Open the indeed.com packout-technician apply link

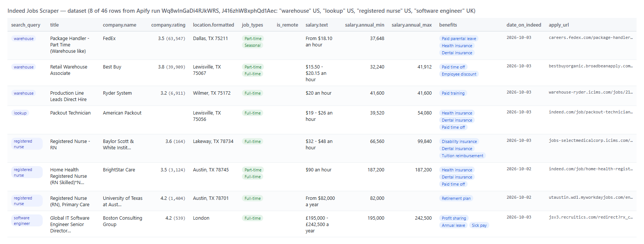[x=591, y=112]
